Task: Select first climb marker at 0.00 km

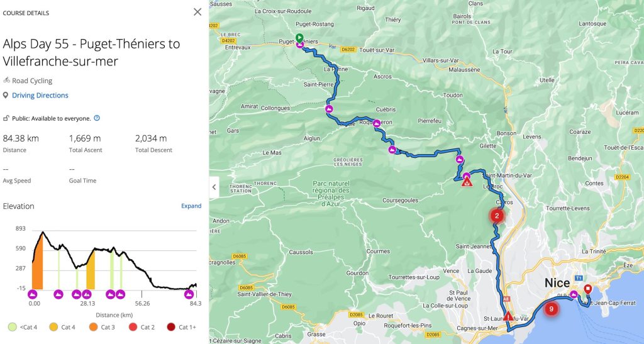Action: coord(33,294)
